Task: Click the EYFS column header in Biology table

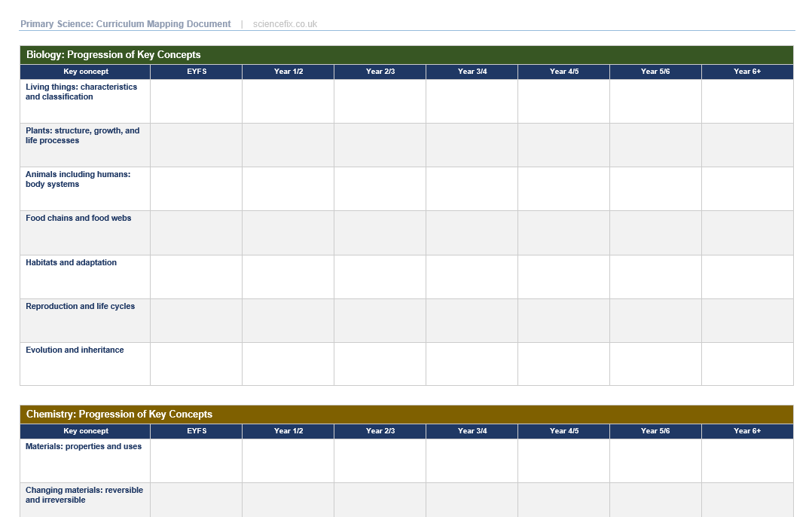Action: coord(196,72)
